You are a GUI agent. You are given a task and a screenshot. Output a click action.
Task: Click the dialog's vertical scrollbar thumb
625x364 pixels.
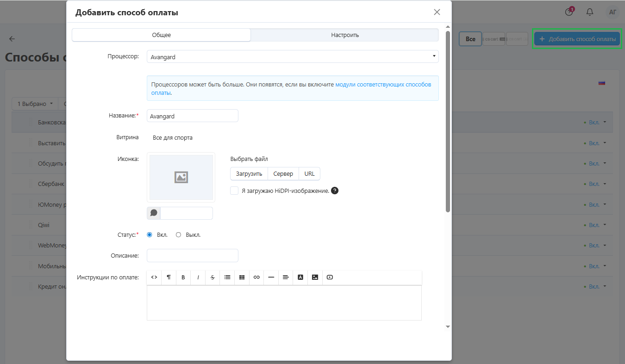[448, 122]
